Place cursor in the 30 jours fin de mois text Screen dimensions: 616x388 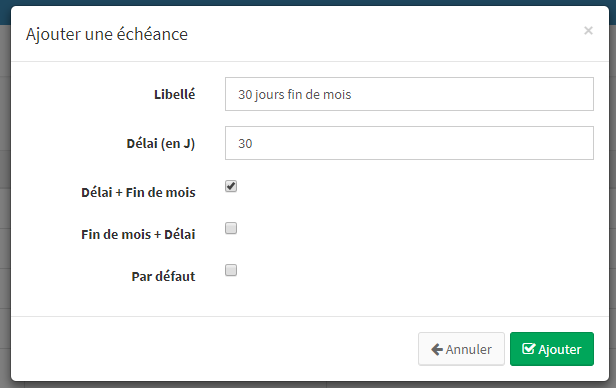[295, 95]
